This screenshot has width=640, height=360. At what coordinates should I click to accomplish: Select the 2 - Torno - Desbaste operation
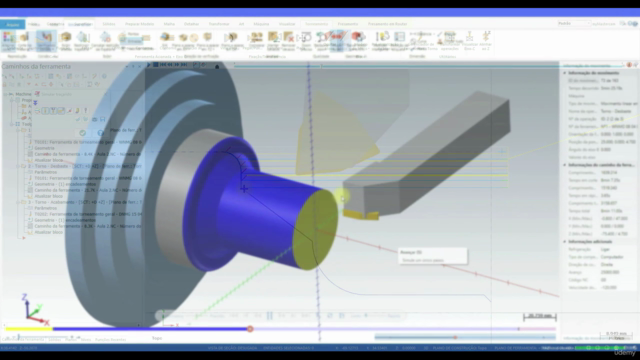click(x=84, y=166)
